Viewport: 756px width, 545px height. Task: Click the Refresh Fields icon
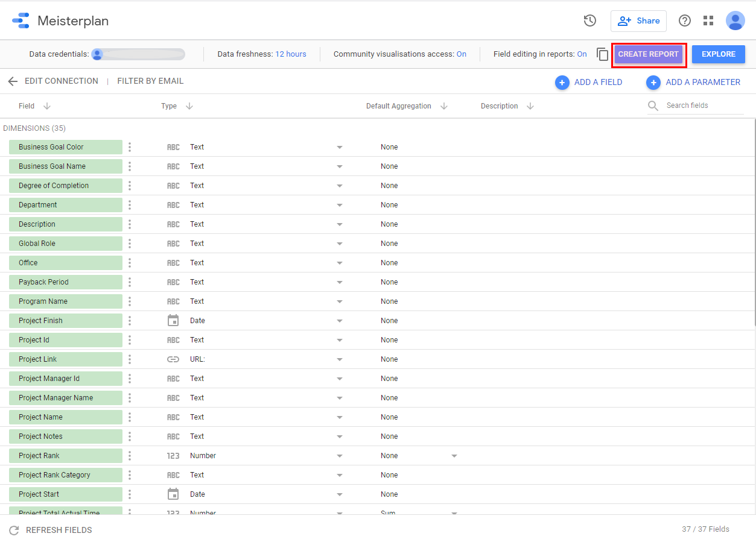pos(14,531)
